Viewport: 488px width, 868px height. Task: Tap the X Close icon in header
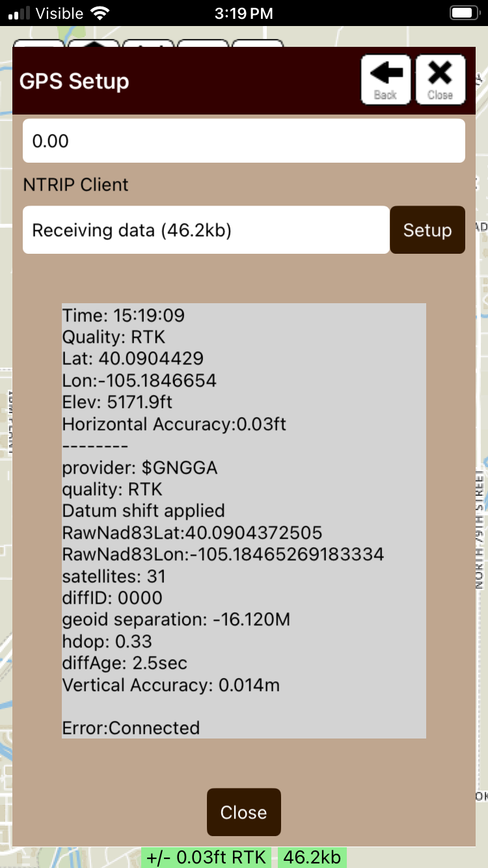coord(441,80)
